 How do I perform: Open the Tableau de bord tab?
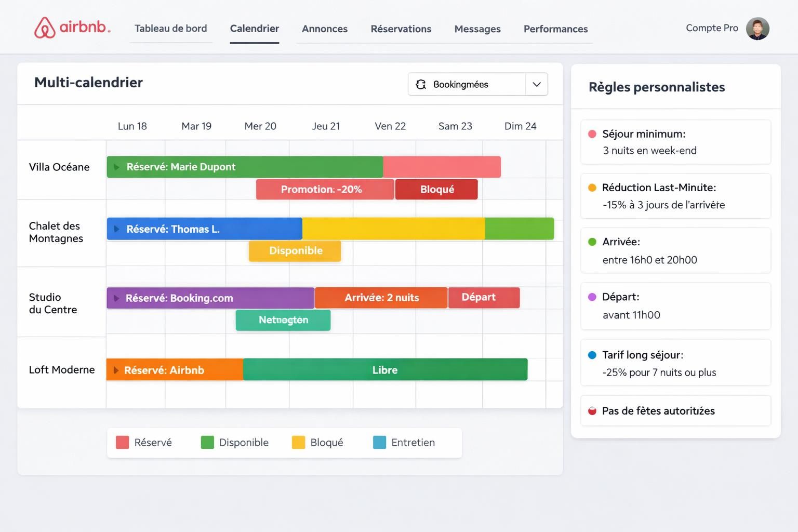(x=170, y=29)
